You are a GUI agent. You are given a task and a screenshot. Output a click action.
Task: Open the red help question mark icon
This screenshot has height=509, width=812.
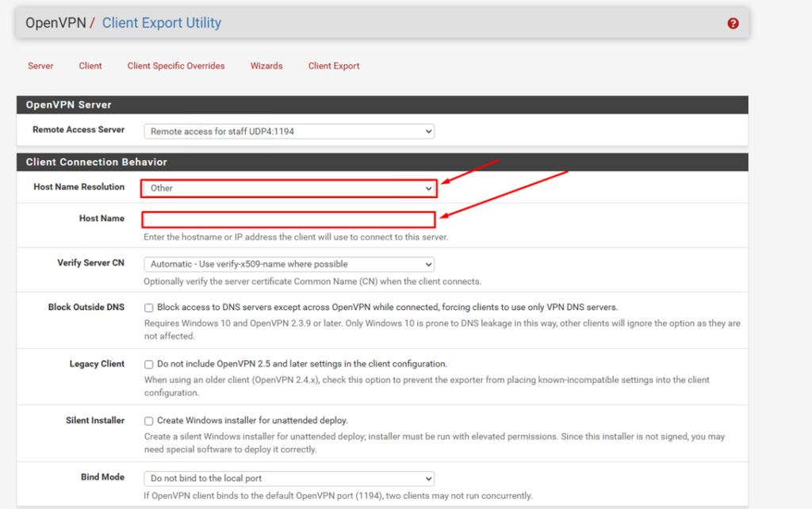(733, 24)
